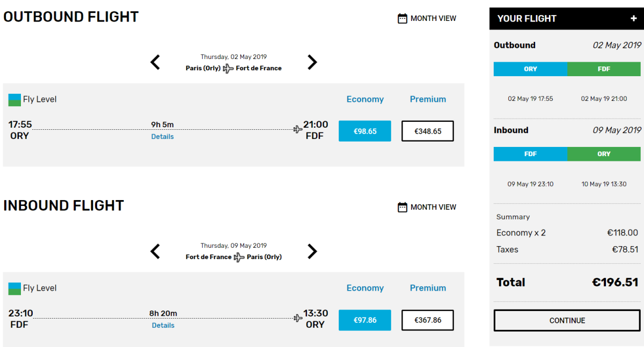644x347 pixels.
Task: Click the green ORY inbound segment bar
Action: [604, 154]
